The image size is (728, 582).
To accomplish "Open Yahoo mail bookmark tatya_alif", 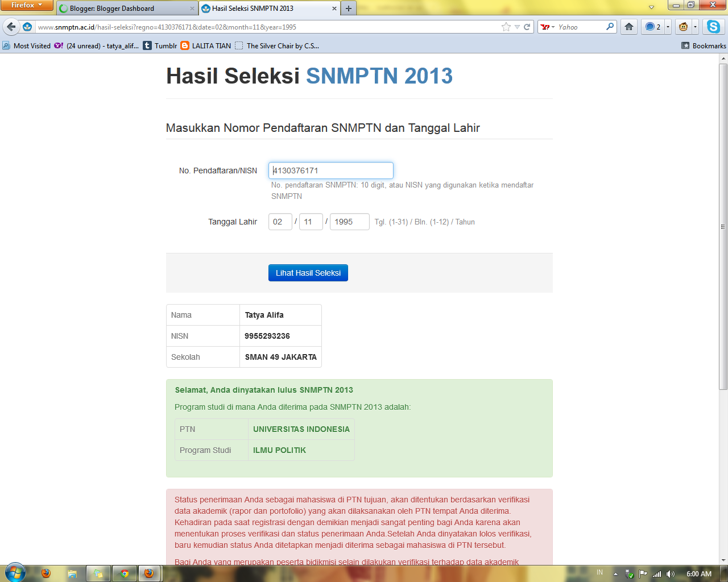I will click(97, 46).
